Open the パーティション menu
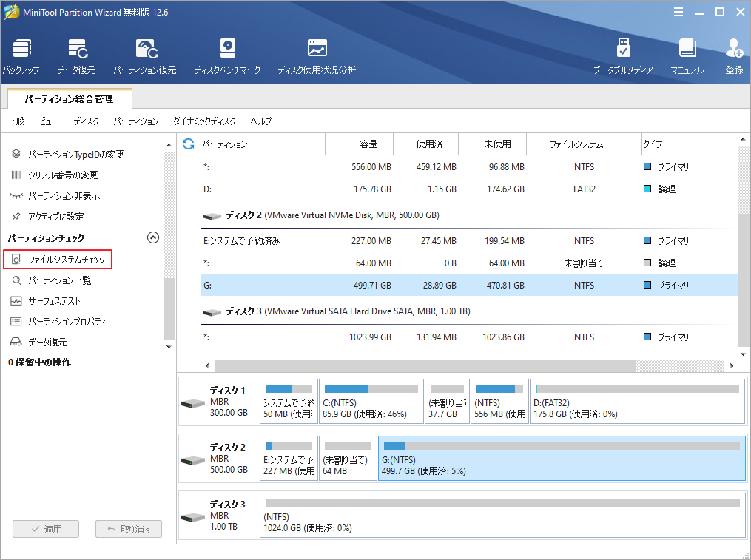The height and width of the screenshot is (560, 751). tap(136, 121)
